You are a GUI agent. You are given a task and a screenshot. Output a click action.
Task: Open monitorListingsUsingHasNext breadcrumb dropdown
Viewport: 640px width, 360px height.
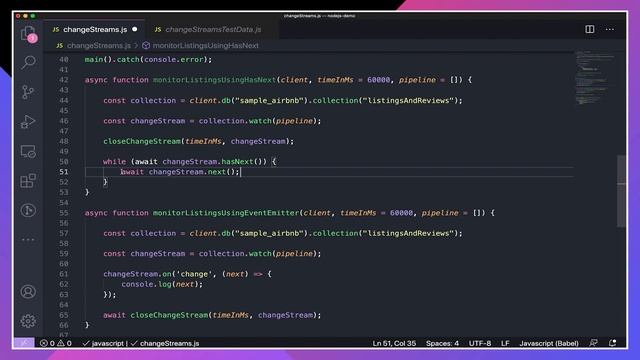coord(205,45)
